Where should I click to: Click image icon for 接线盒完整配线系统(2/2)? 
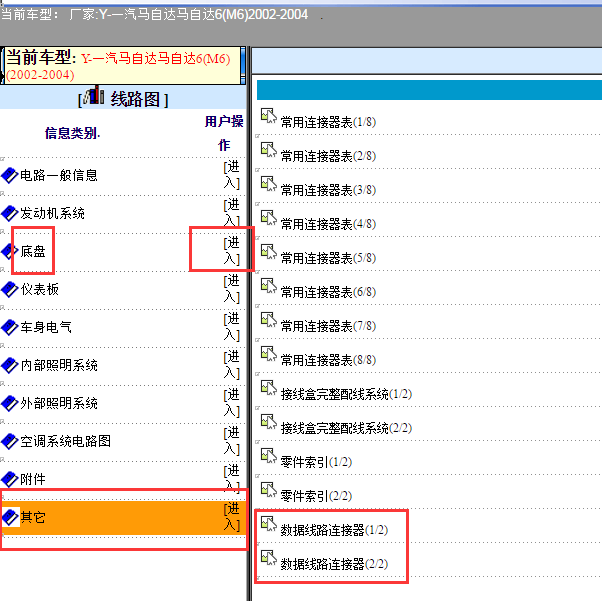pos(269,422)
